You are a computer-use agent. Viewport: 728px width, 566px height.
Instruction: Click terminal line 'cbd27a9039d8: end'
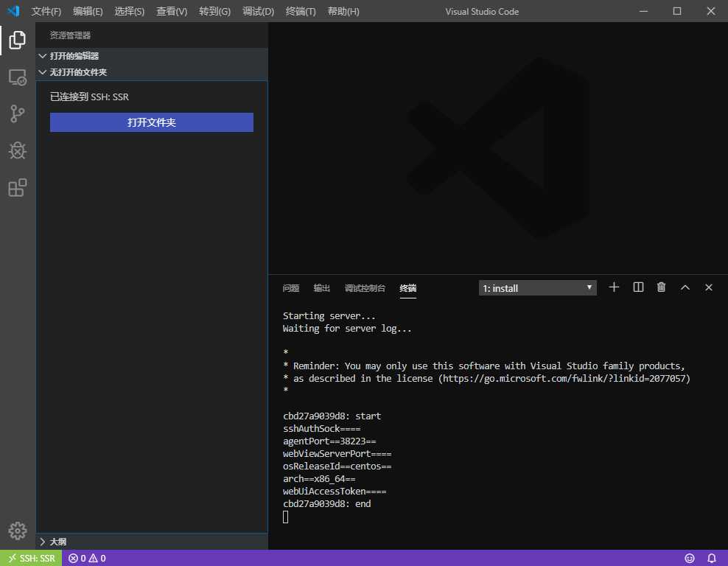[326, 504]
